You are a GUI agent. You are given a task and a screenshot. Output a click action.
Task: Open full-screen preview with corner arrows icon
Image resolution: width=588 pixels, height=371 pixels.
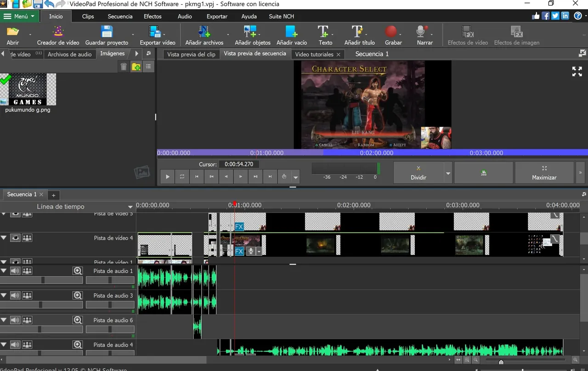pos(577,71)
